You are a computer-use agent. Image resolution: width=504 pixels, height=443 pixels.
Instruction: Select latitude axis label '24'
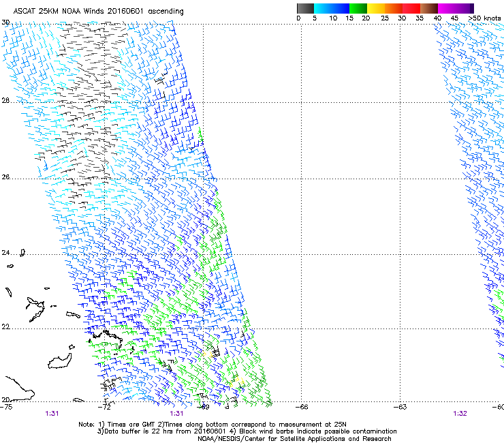point(5,253)
